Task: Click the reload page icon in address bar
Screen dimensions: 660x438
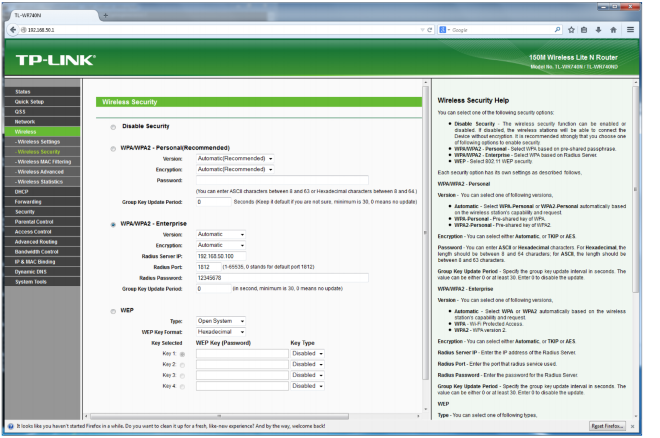Action: 430,31
